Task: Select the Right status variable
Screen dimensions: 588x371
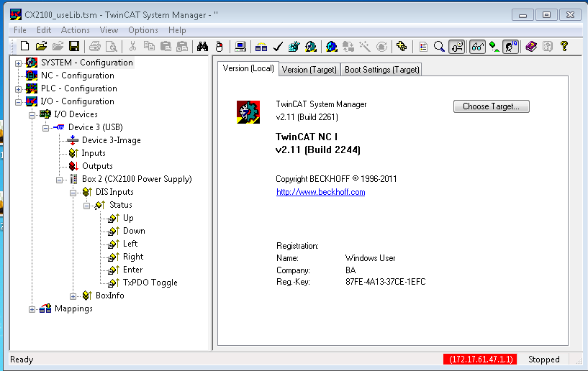Action: point(133,257)
